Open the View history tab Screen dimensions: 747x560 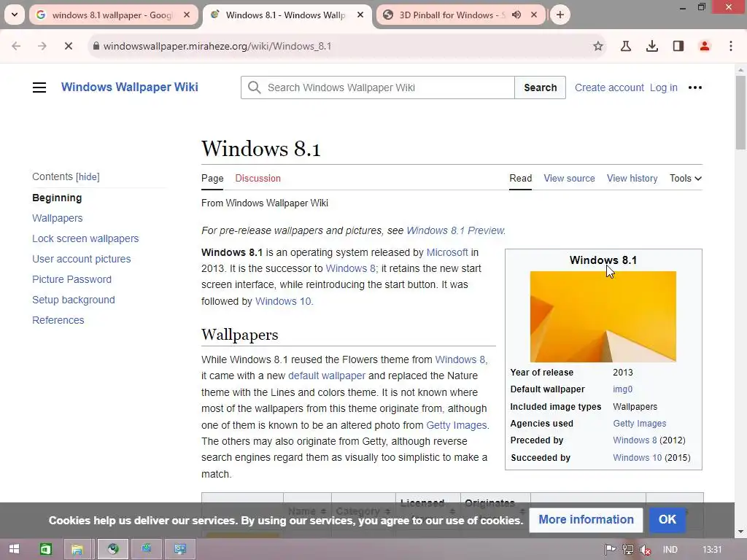pos(632,178)
